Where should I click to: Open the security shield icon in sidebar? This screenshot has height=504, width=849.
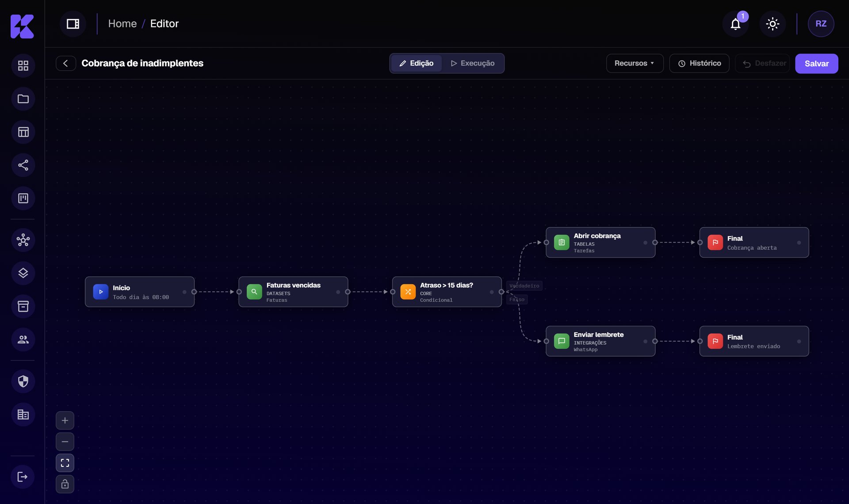click(23, 381)
